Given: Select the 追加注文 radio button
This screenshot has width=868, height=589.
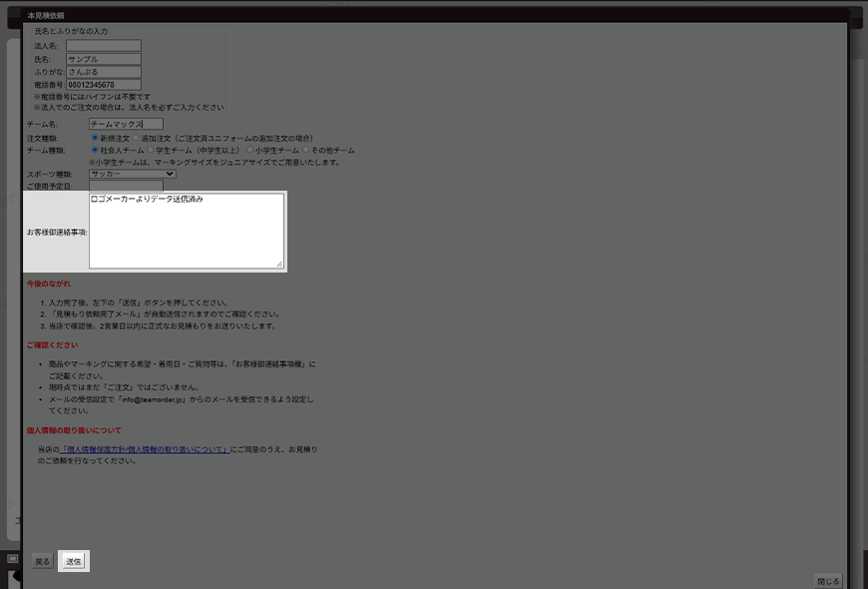Looking at the screenshot, I should 136,138.
